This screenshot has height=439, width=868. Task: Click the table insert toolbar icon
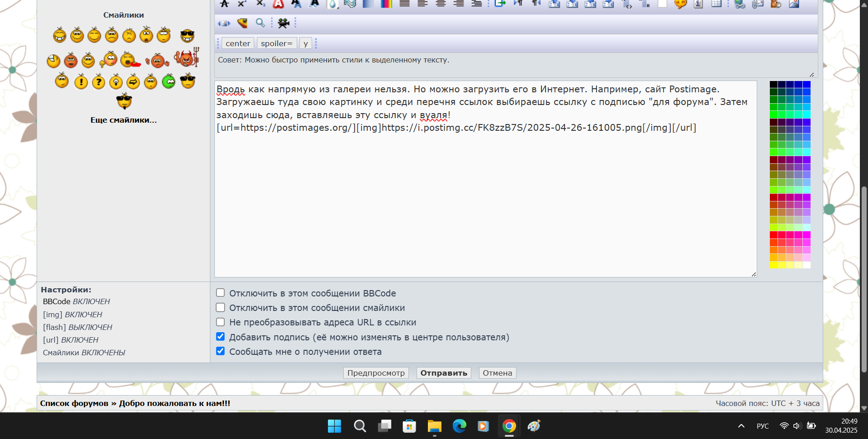[716, 4]
